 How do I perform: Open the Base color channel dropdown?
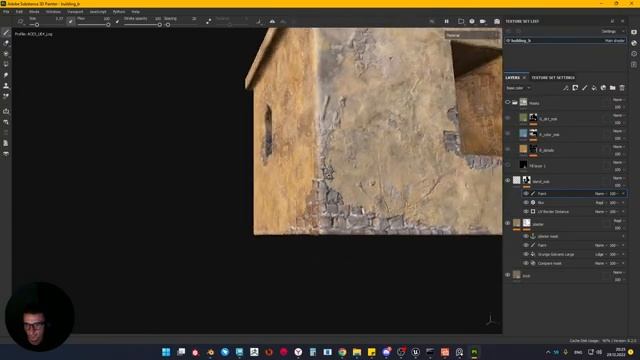518,88
